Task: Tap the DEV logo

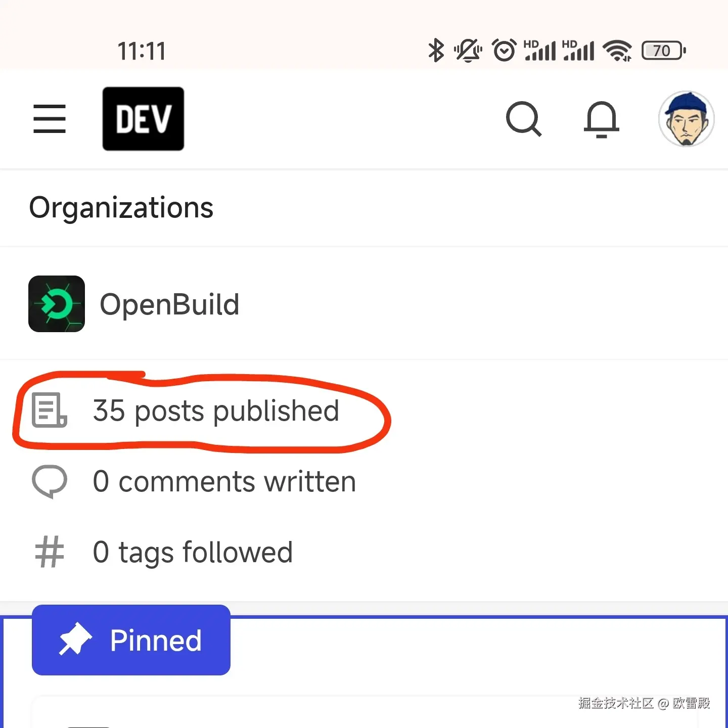Action: coord(143,119)
